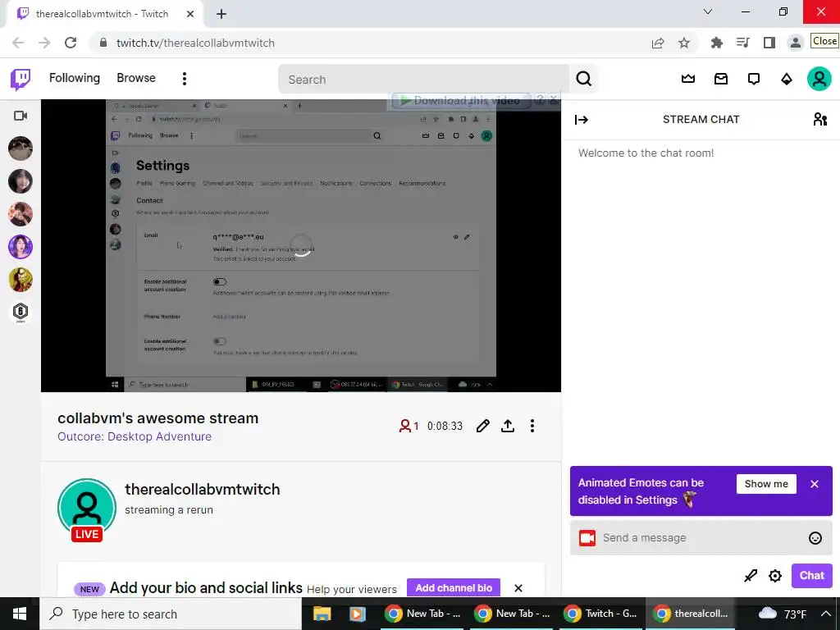Screen dimensions: 840x630
Task: Open the weather 73°F taskbar widget
Action: pos(783,614)
